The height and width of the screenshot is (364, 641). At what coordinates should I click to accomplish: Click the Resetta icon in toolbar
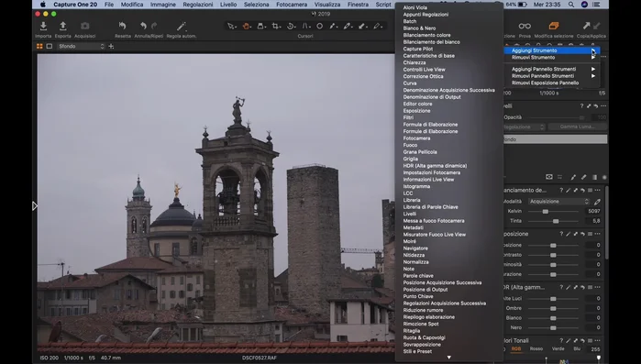click(x=122, y=27)
